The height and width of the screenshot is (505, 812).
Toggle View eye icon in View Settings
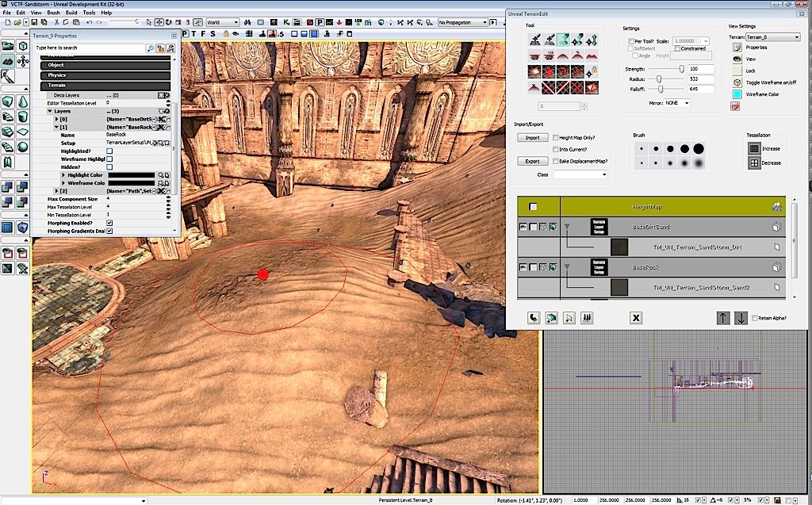737,59
